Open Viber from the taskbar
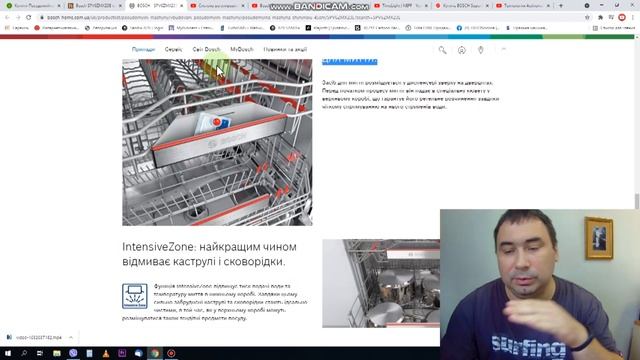The width and height of the screenshot is (640, 360). tap(73, 353)
